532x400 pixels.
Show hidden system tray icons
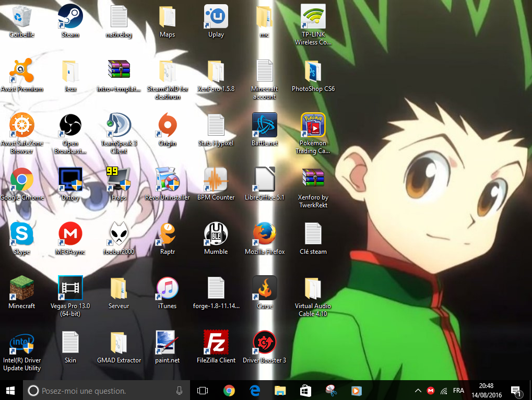tap(418, 391)
